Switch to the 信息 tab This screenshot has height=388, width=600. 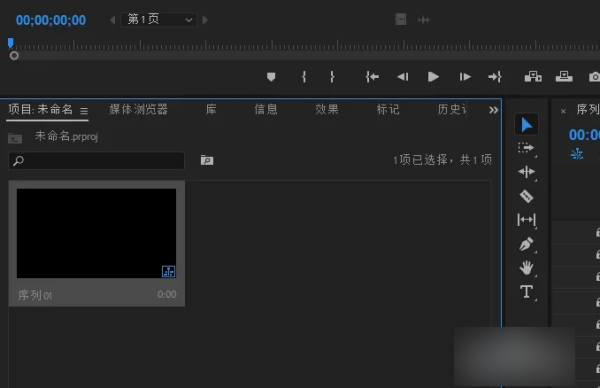(x=266, y=109)
